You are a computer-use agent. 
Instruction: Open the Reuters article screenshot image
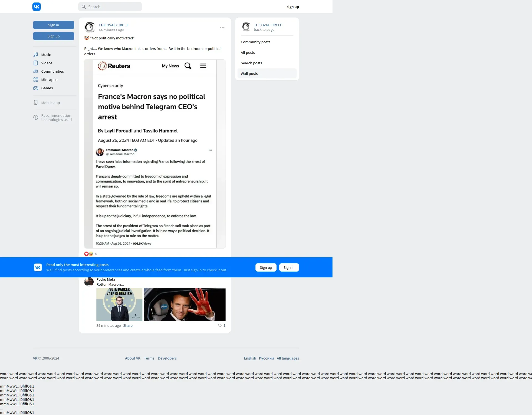click(x=155, y=154)
